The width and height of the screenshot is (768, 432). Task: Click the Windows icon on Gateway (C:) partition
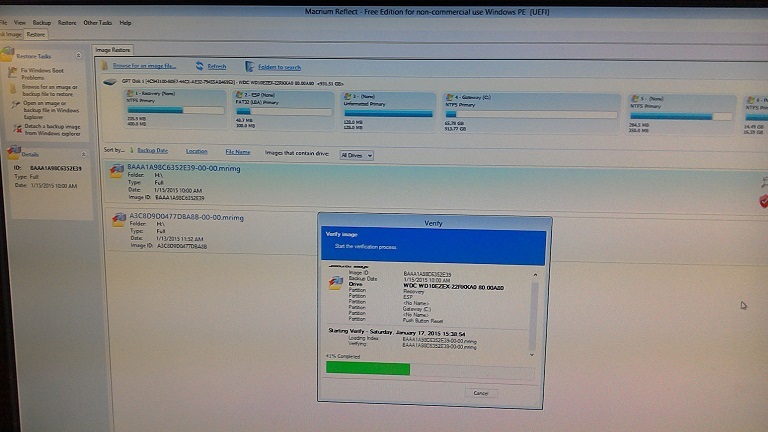[x=449, y=97]
